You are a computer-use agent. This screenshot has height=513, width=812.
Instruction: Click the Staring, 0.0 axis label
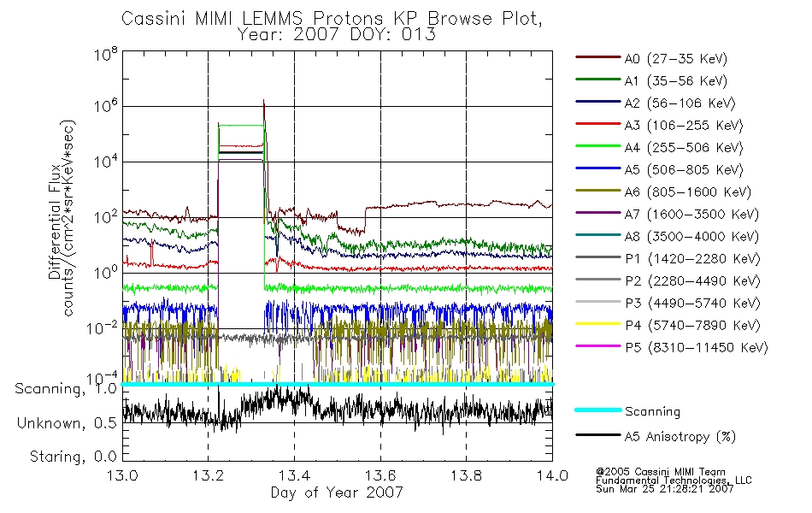[x=73, y=457]
